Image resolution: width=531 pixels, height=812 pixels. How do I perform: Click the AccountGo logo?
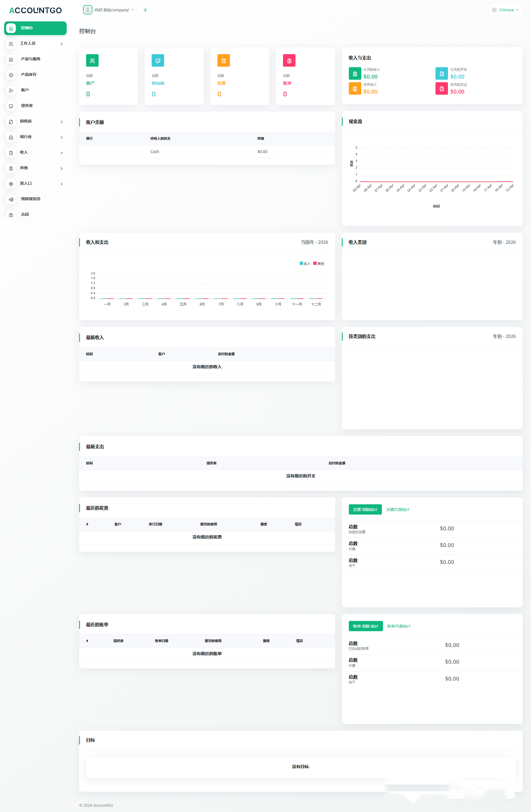point(36,11)
